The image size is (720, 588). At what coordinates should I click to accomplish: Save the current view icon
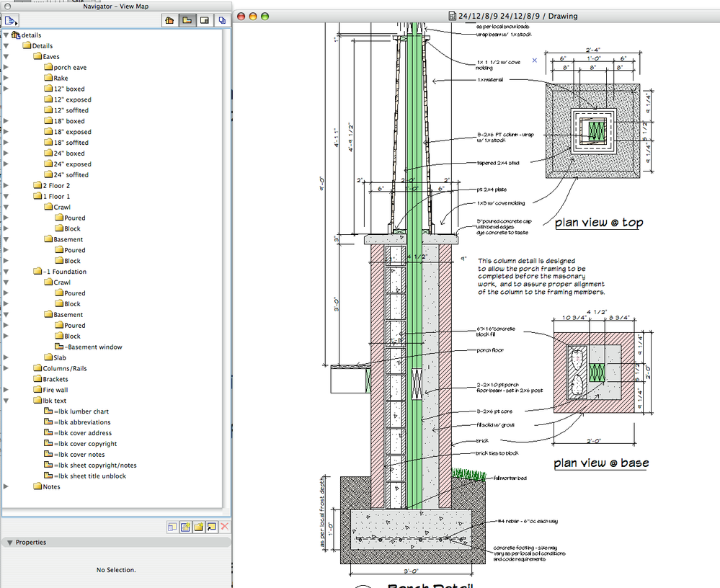(185, 527)
